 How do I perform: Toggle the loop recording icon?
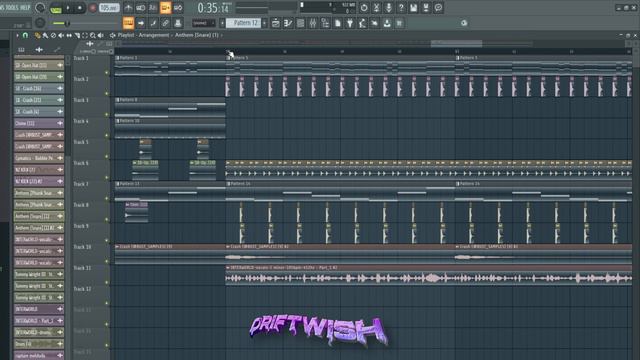pyautogui.click(x=178, y=8)
